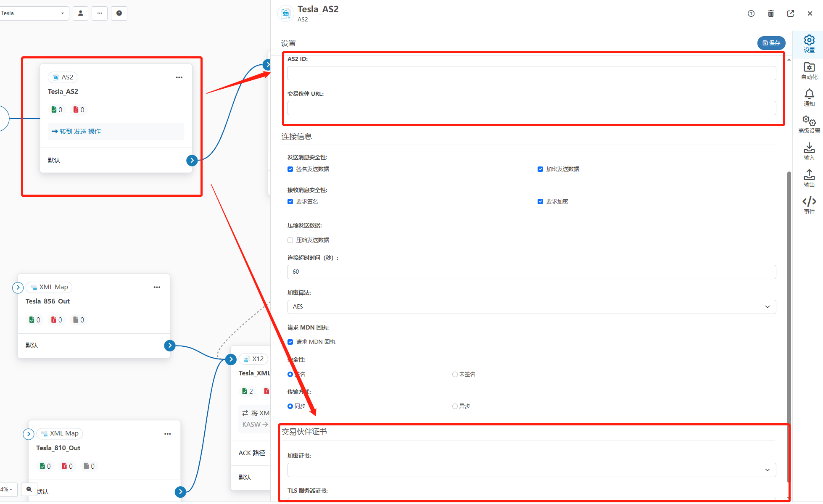Viewport: 823px width, 504px height.
Task: Open the 高级设置 advanced settings tab
Action: coord(809,124)
